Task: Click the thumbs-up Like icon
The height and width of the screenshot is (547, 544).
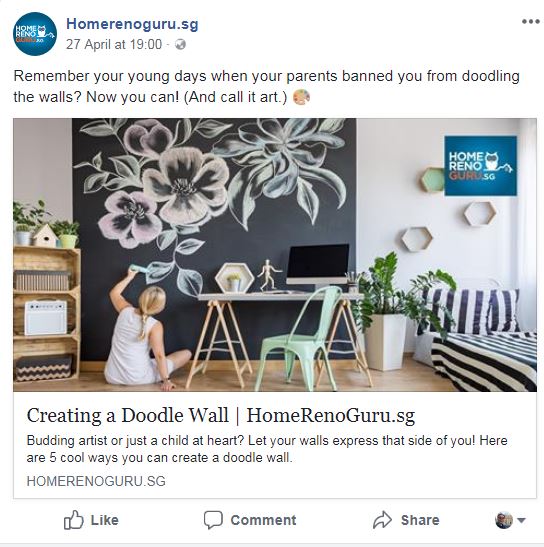Action: tap(74, 520)
